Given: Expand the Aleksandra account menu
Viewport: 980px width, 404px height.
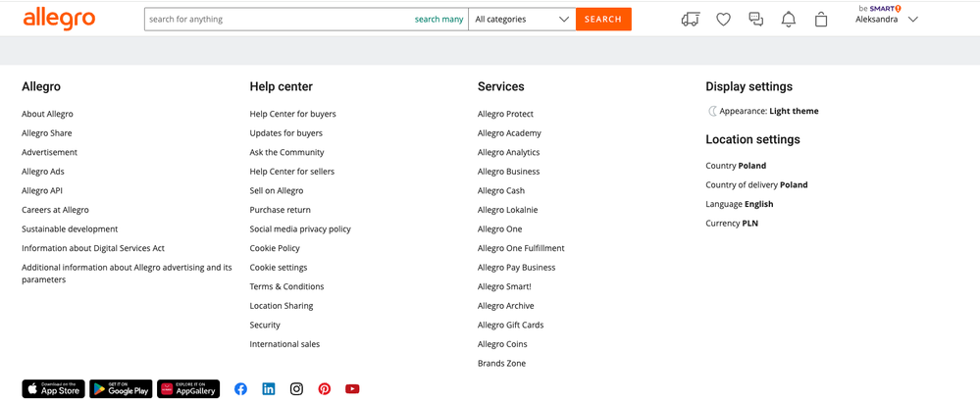Looking at the screenshot, I should coord(887,20).
